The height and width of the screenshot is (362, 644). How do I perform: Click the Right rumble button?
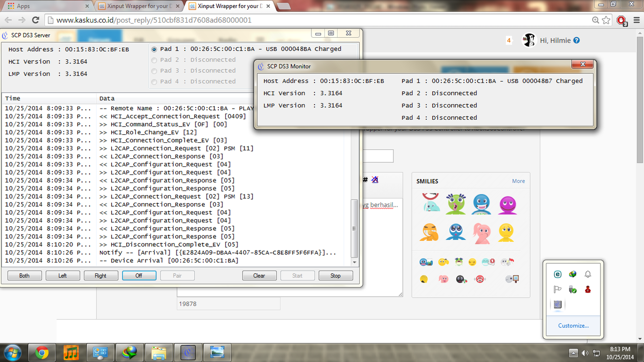point(101,276)
